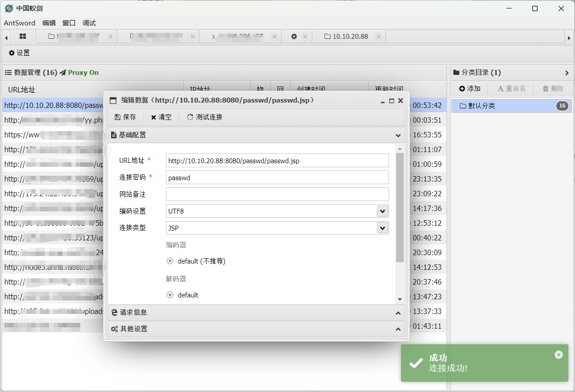Focus the URL地址 input field
The height and width of the screenshot is (392, 575).
[277, 161]
